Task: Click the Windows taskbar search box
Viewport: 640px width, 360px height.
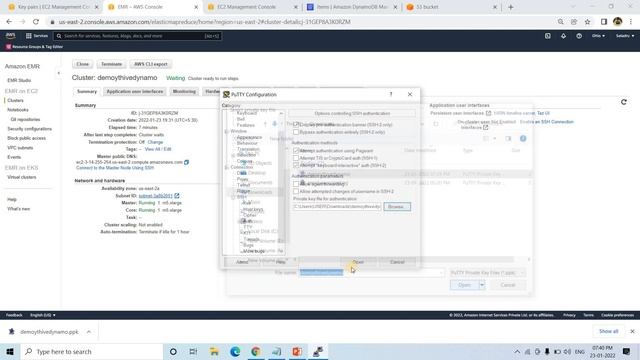Action: tap(92, 351)
